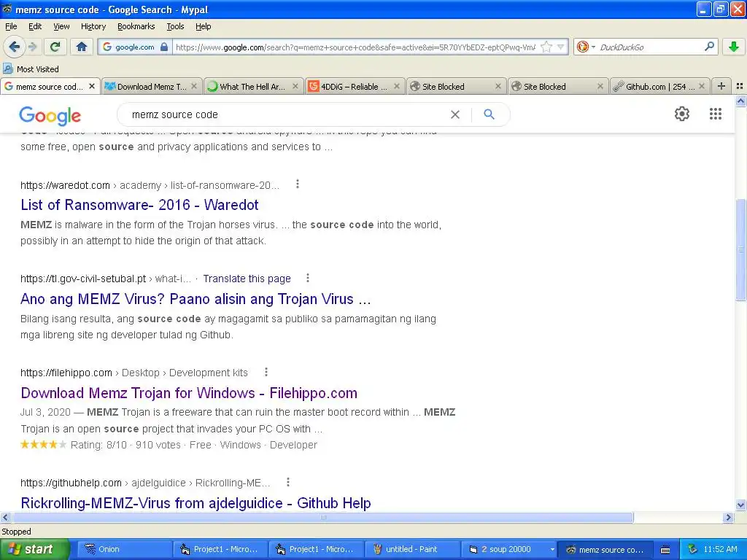Viewport: 747px width, 560px height.
Task: Open the View menu
Action: 61,26
